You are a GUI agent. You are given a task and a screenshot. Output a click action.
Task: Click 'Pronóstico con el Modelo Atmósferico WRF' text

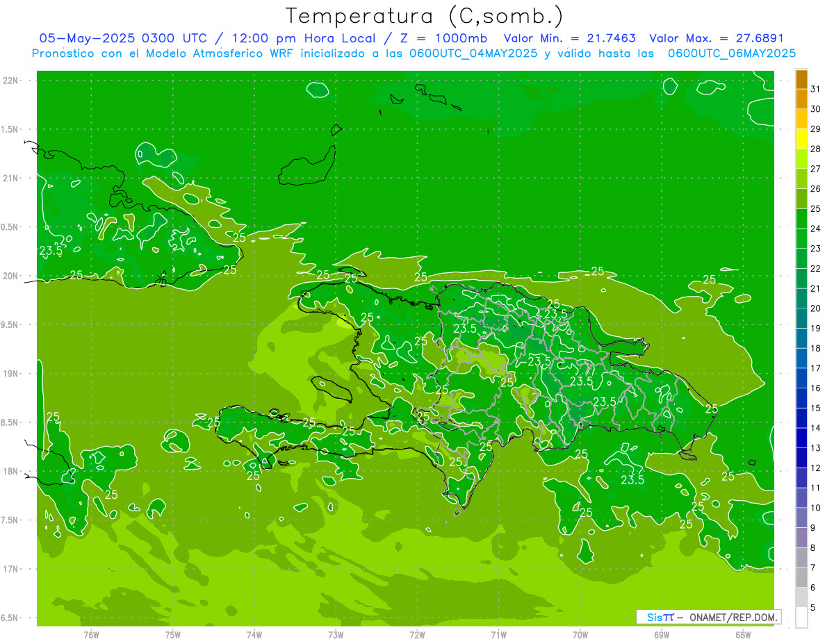(164, 53)
